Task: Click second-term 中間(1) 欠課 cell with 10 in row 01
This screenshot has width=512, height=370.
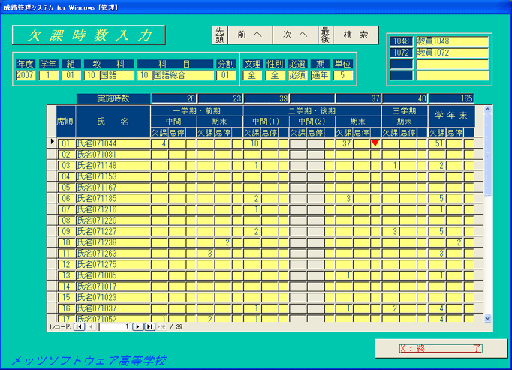Action: [x=252, y=144]
